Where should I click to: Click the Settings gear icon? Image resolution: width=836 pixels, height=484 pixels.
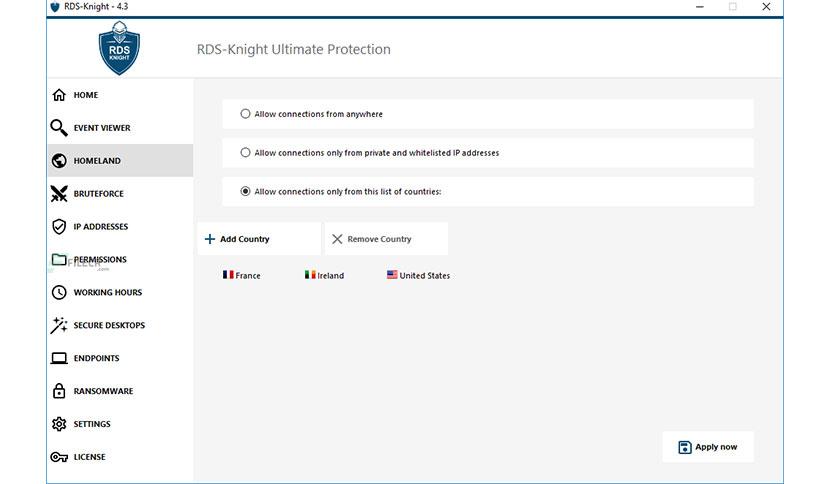(59, 424)
